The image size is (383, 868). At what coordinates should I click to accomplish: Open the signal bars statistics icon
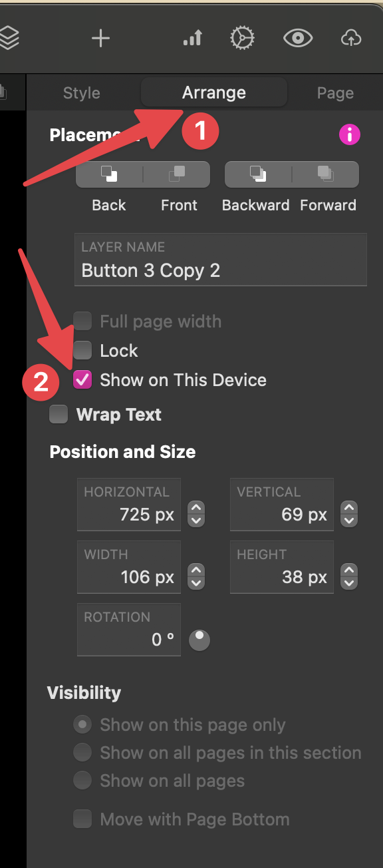point(192,39)
